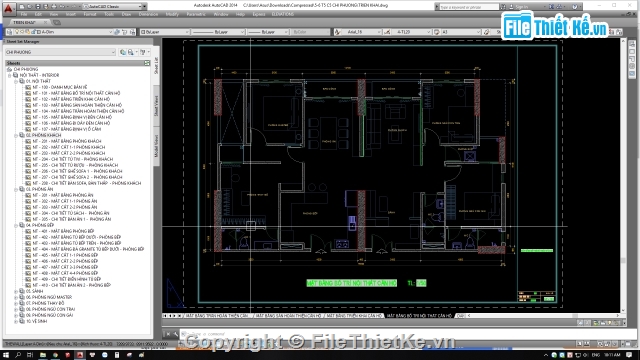Open the Dimension menu
This screenshot has height=360, width=640.
tap(148, 14)
